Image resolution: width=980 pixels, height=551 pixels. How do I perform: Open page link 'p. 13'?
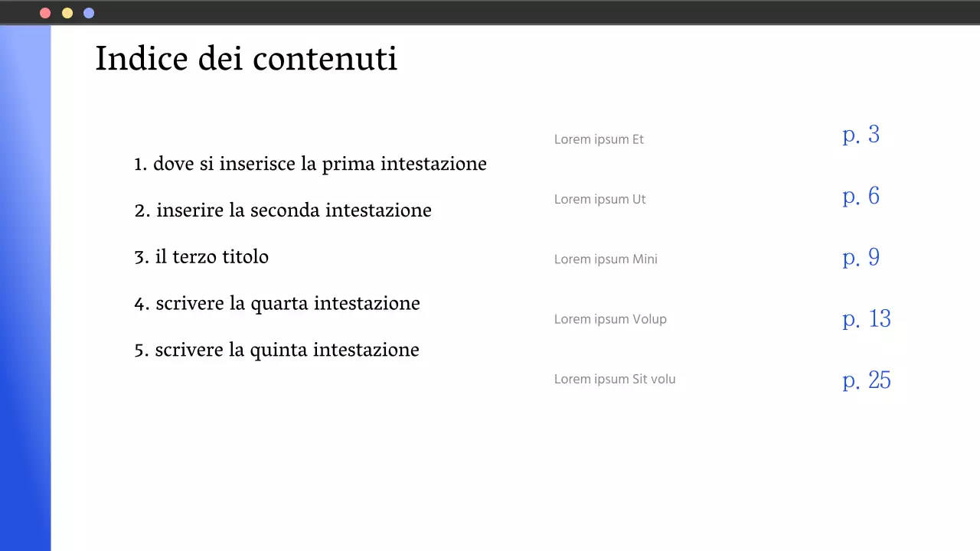point(866,318)
